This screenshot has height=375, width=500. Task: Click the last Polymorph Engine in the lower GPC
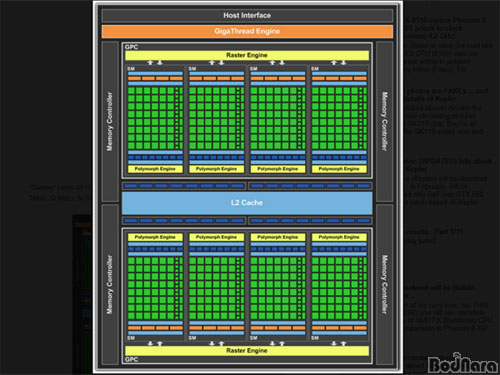(x=339, y=237)
